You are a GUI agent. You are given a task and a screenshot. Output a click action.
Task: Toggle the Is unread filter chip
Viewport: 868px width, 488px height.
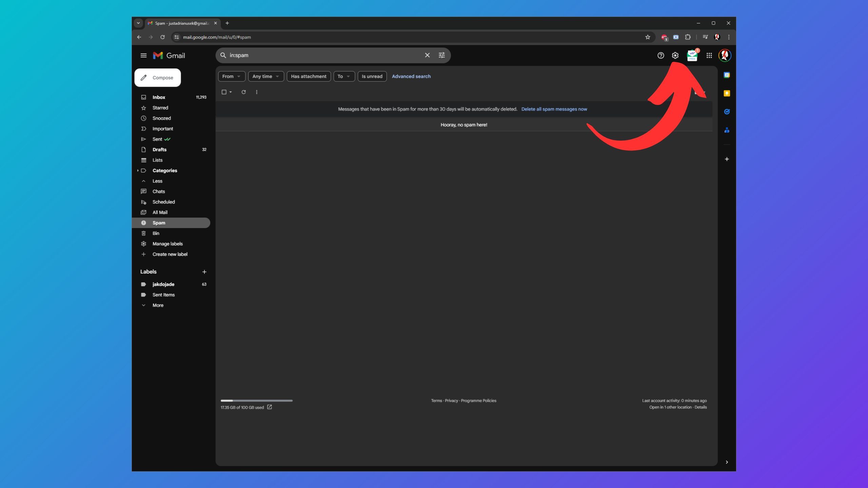[x=372, y=76]
